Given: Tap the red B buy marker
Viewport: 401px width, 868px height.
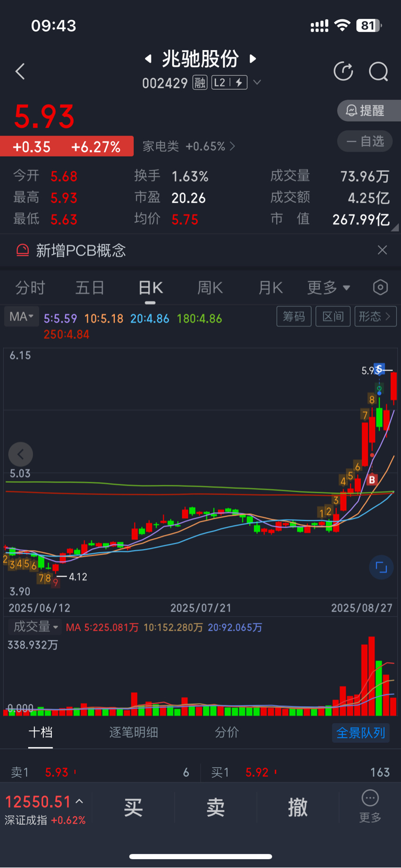Looking at the screenshot, I should click(x=372, y=480).
